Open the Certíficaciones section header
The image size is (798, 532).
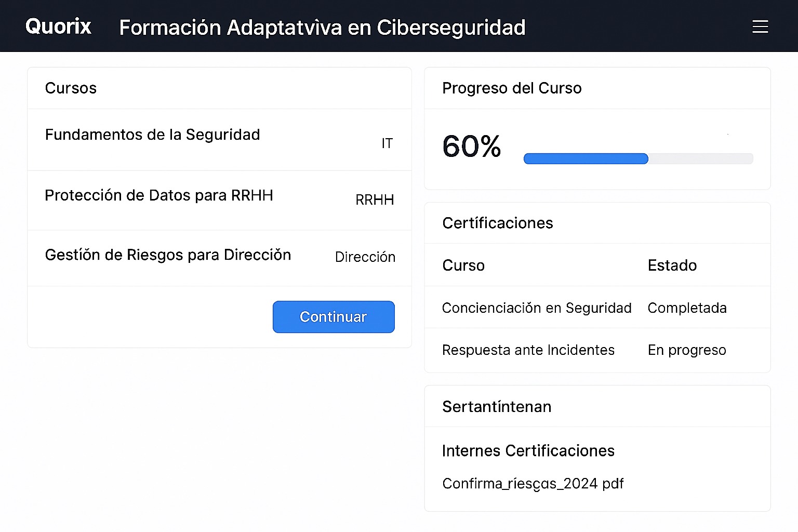click(497, 222)
